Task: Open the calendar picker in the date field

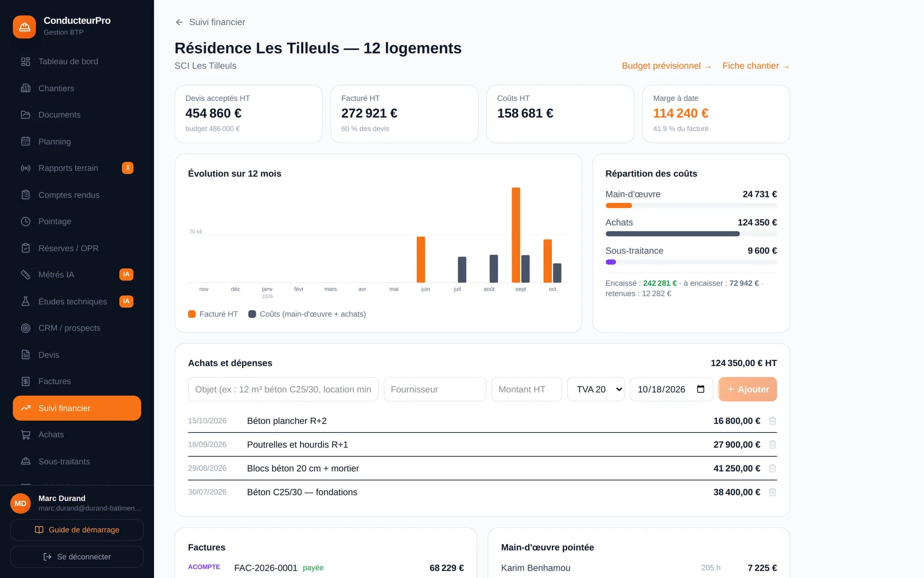Action: [x=700, y=389]
